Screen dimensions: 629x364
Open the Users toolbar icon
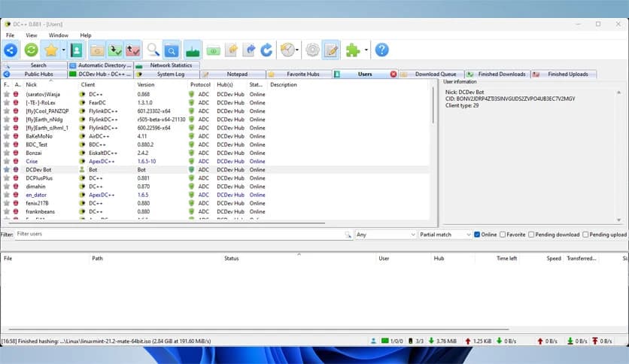(76, 50)
